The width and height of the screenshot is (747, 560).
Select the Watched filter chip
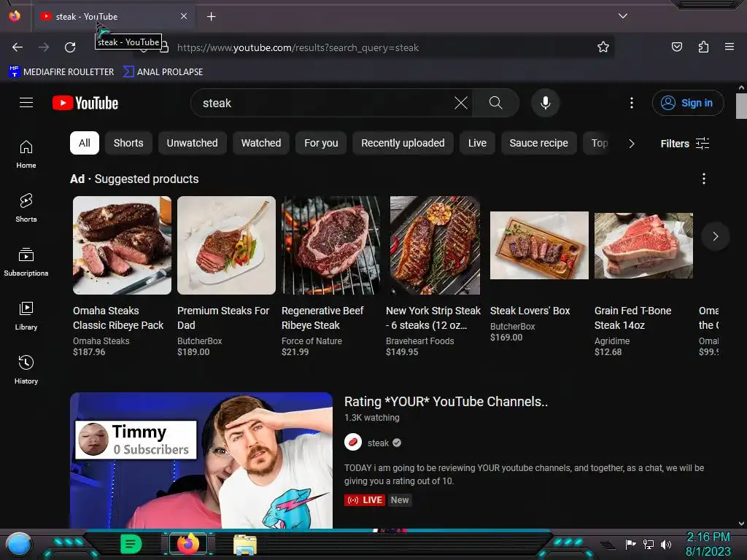(261, 143)
